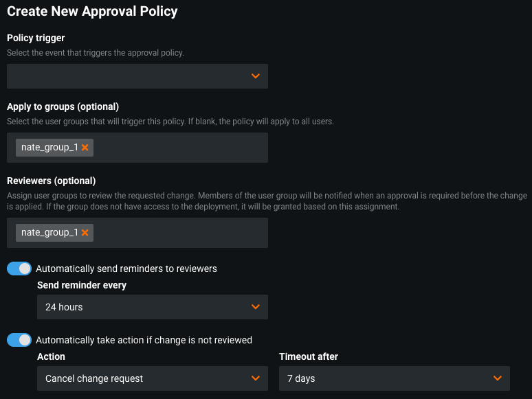The height and width of the screenshot is (399, 532).
Task: Disable automatic reminders to reviewers toggle
Action: coord(19,269)
